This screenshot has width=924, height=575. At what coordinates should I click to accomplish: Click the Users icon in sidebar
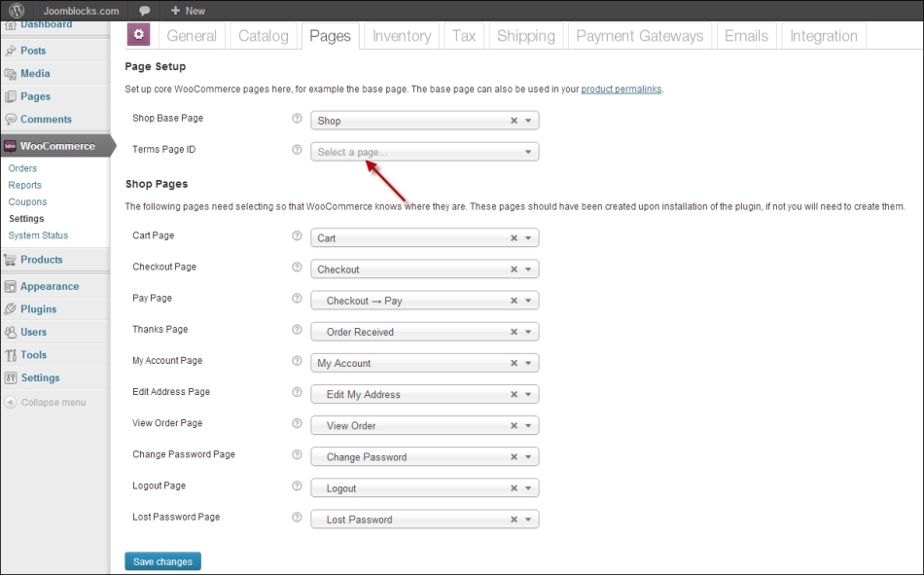pos(10,332)
